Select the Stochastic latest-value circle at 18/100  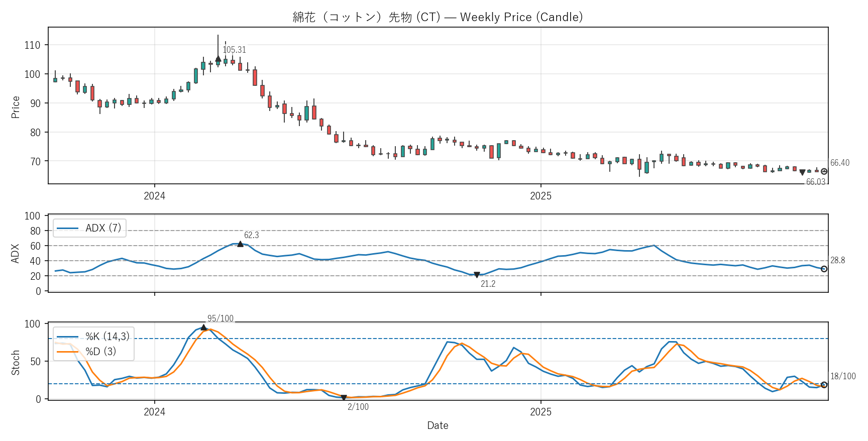(824, 385)
